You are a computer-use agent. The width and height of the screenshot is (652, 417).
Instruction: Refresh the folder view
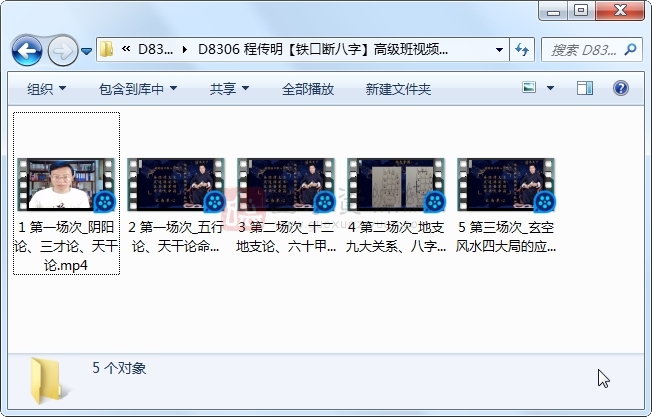tap(522, 50)
